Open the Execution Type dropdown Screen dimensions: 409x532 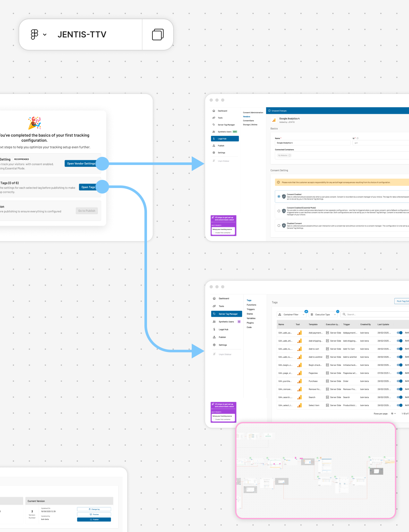click(323, 315)
